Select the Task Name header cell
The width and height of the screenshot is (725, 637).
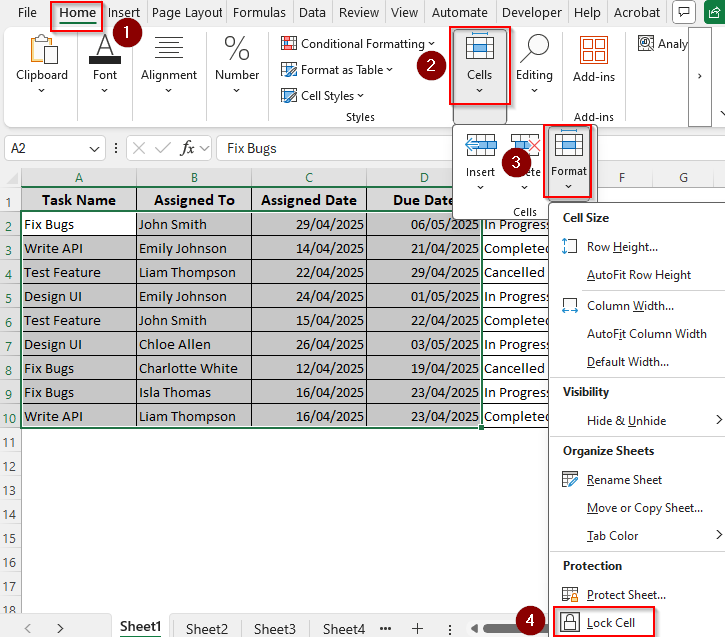pos(78,200)
